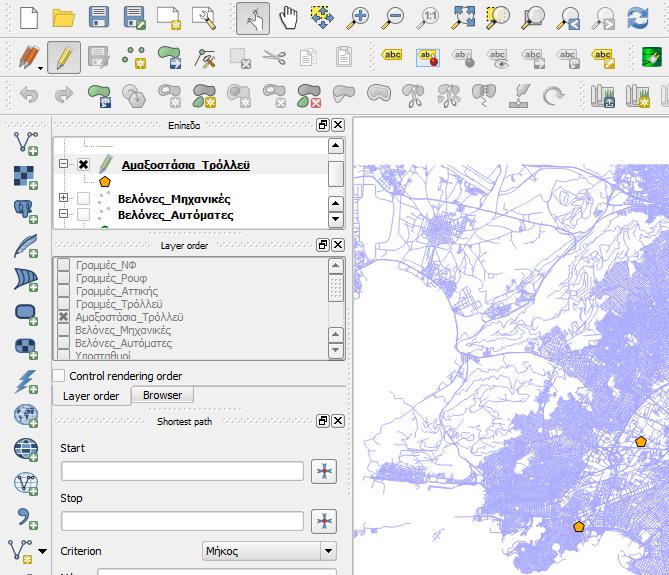The width and height of the screenshot is (669, 575).
Task: Switch to the Browser tab
Action: click(163, 395)
